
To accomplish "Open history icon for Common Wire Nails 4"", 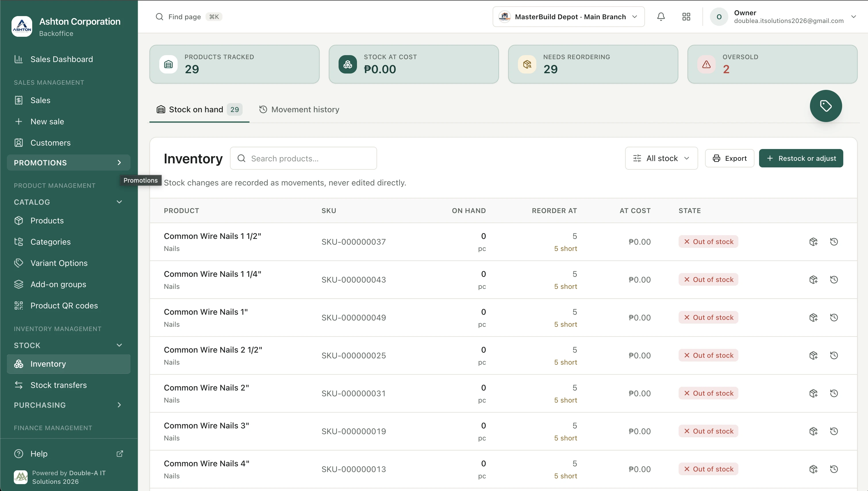I will coord(834,469).
